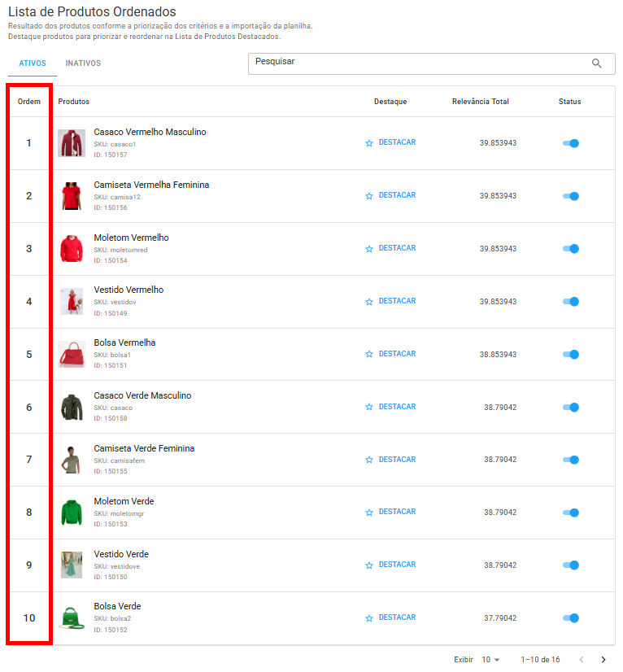
Task: Go to previous page arrow
Action: [582, 660]
